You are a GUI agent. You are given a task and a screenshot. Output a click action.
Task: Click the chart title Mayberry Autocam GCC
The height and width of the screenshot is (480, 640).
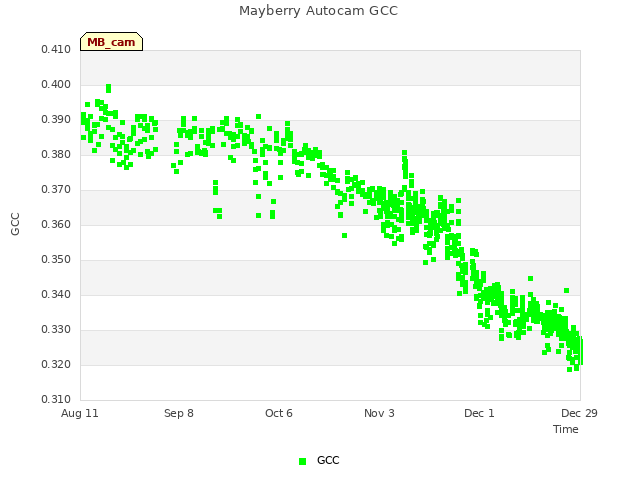pos(318,11)
